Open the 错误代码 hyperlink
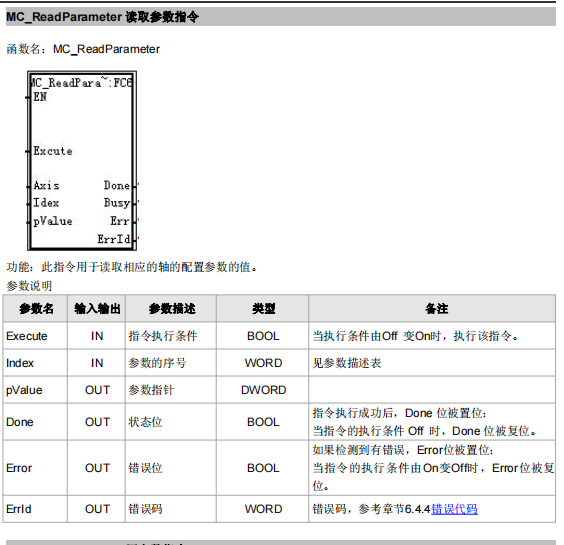 tap(454, 509)
